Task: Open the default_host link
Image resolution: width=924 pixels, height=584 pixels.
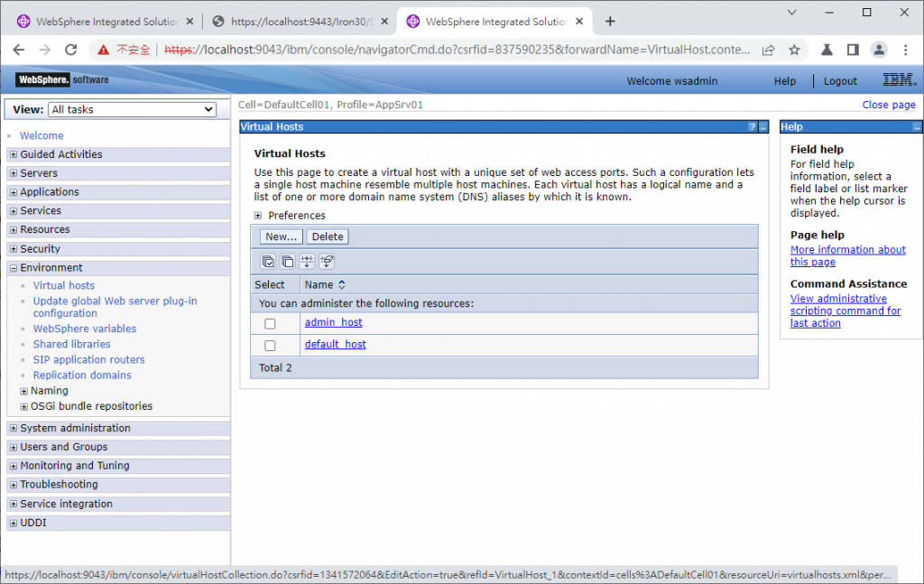Action: coord(336,344)
